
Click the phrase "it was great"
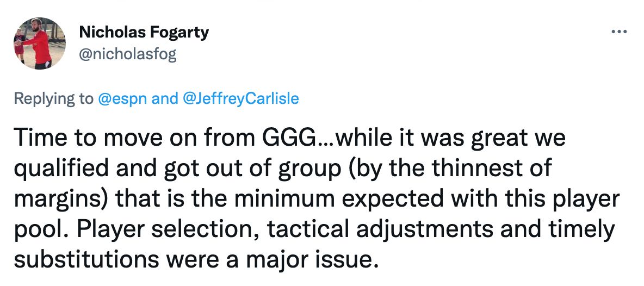(440, 139)
